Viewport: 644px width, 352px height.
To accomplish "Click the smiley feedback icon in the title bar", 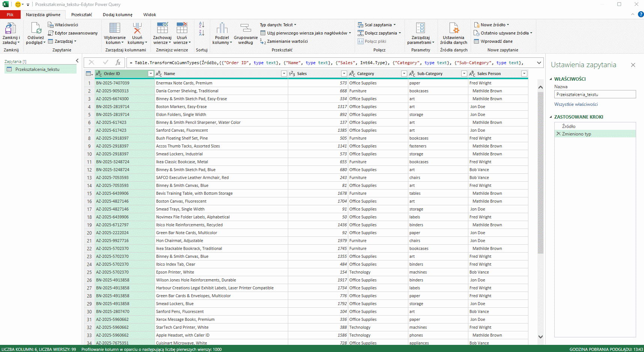I will (18, 5).
